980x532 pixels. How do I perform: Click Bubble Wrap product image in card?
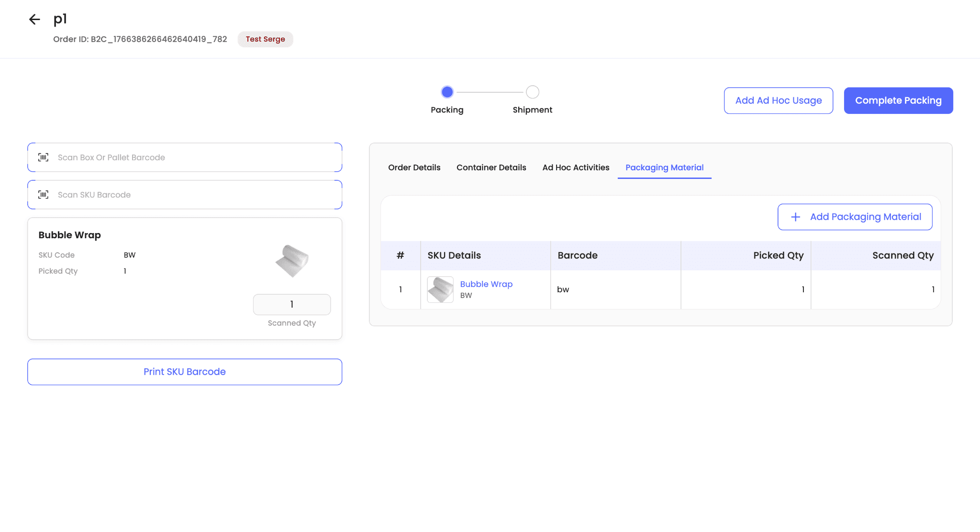292,261
